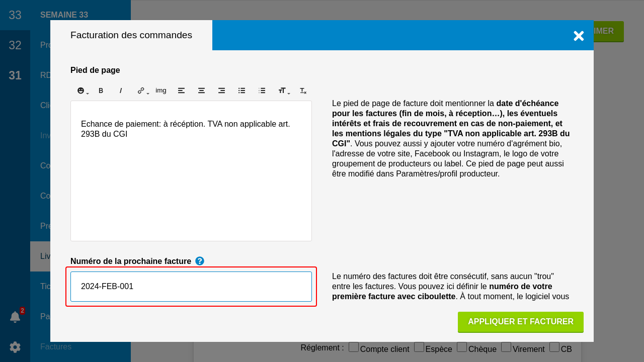Screen dimensions: 644x362
Task: Clear text formatting in the editor
Action: pyautogui.click(x=303, y=90)
